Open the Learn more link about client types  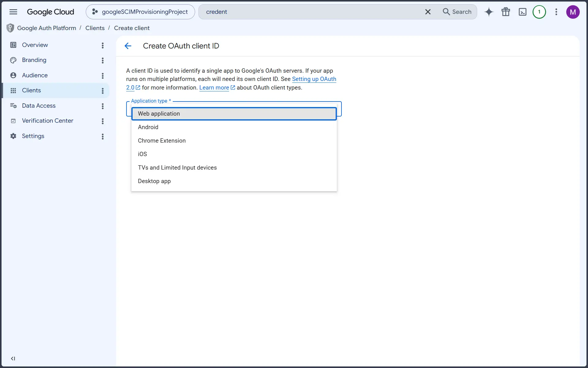[x=217, y=88]
